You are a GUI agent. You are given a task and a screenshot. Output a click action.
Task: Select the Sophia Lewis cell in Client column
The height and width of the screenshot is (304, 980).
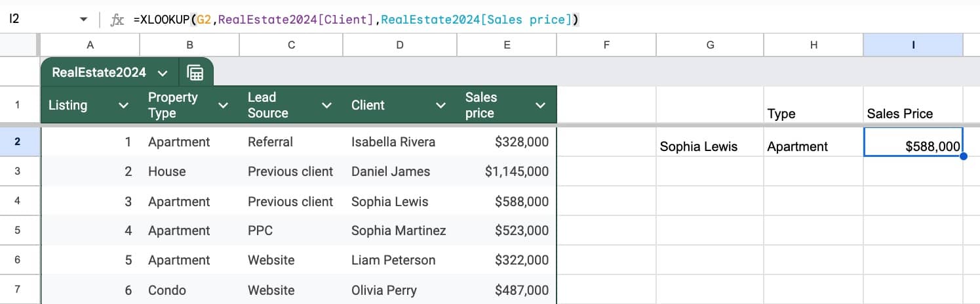pos(400,201)
